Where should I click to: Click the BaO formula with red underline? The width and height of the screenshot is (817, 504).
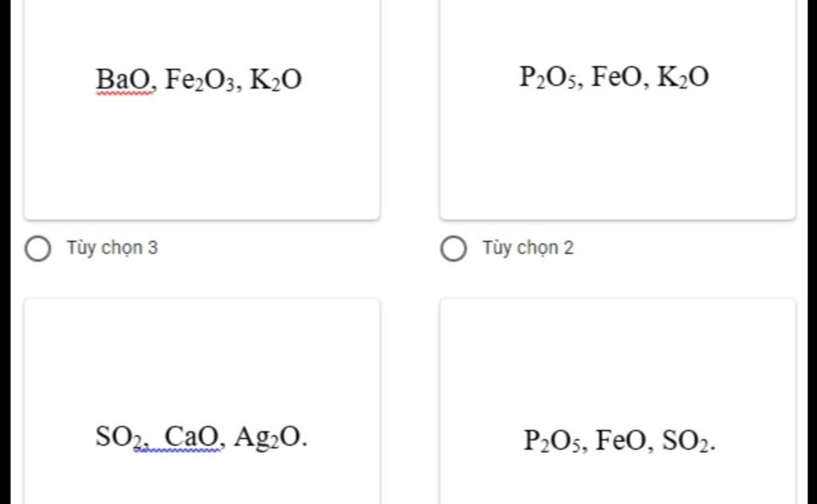click(124, 80)
